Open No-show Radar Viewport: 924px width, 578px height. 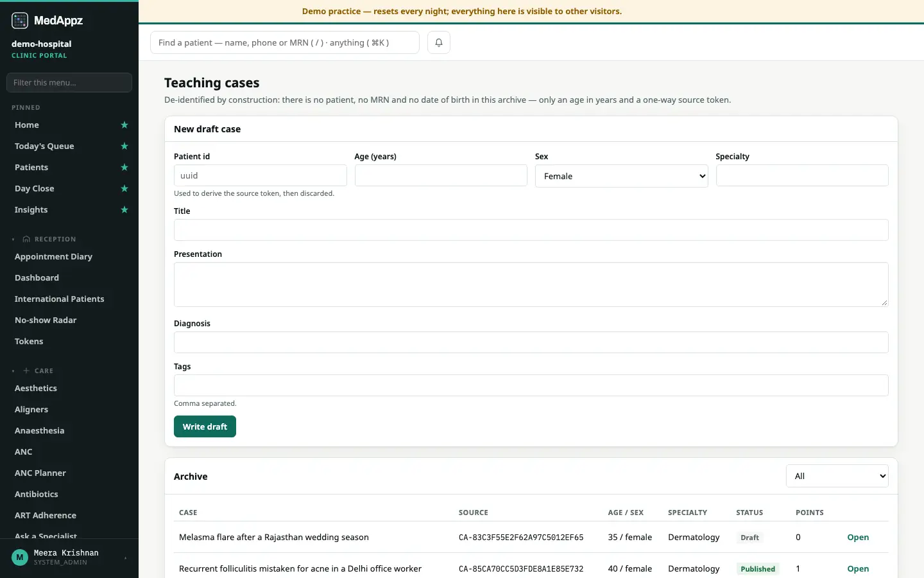pos(46,320)
